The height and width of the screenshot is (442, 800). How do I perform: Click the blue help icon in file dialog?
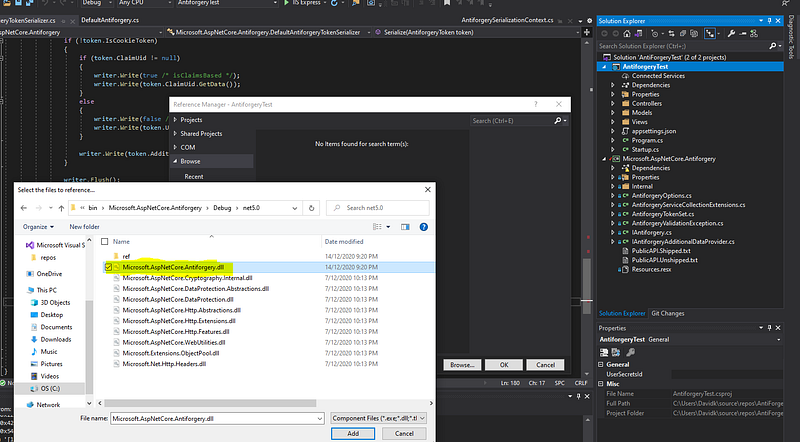click(x=423, y=227)
